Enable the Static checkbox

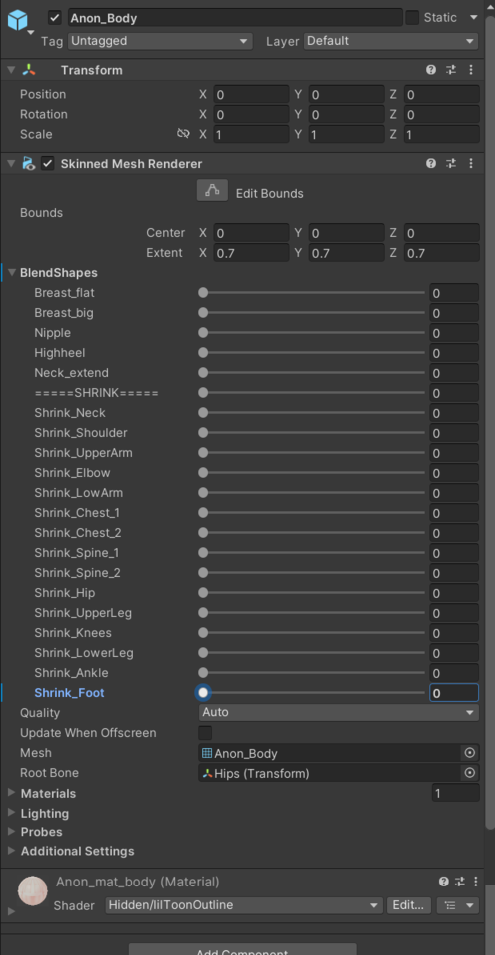[x=412, y=18]
